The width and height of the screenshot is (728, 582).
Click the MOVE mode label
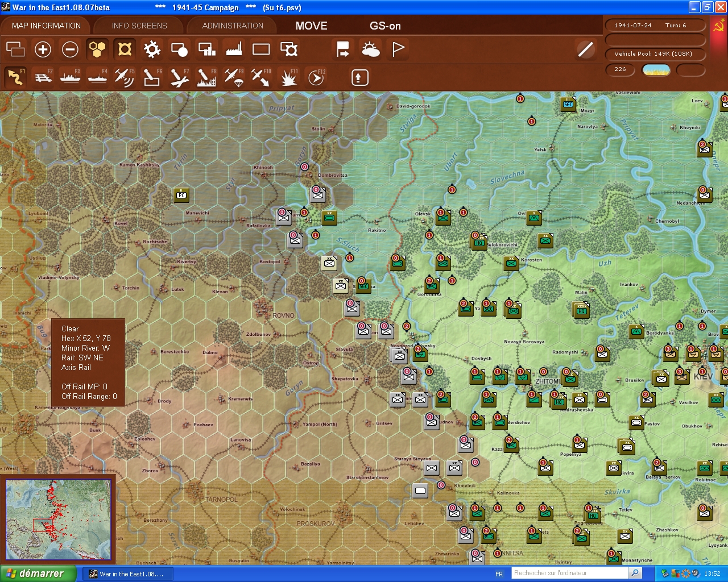coord(311,26)
